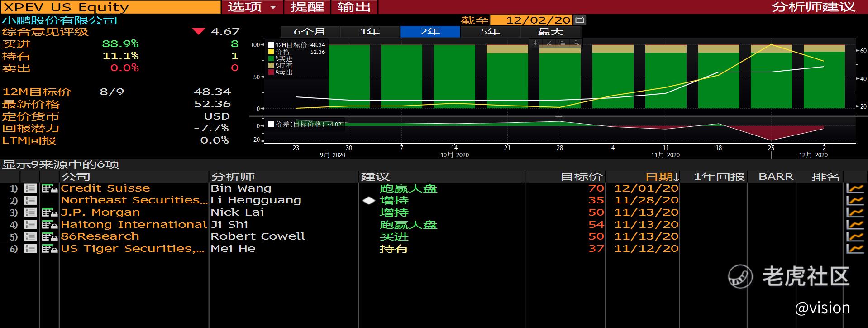
Task: Click the 持有 recommendation for Mei He
Action: 394,249
